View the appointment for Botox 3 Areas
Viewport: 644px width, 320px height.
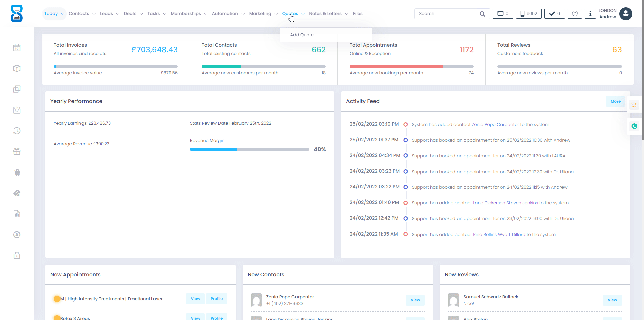click(x=195, y=318)
